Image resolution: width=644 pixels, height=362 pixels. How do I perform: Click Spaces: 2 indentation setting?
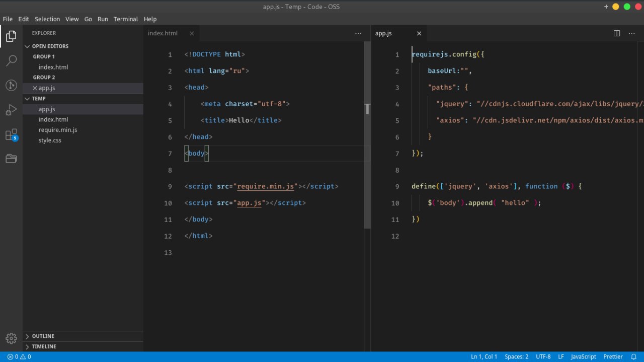(517, 356)
